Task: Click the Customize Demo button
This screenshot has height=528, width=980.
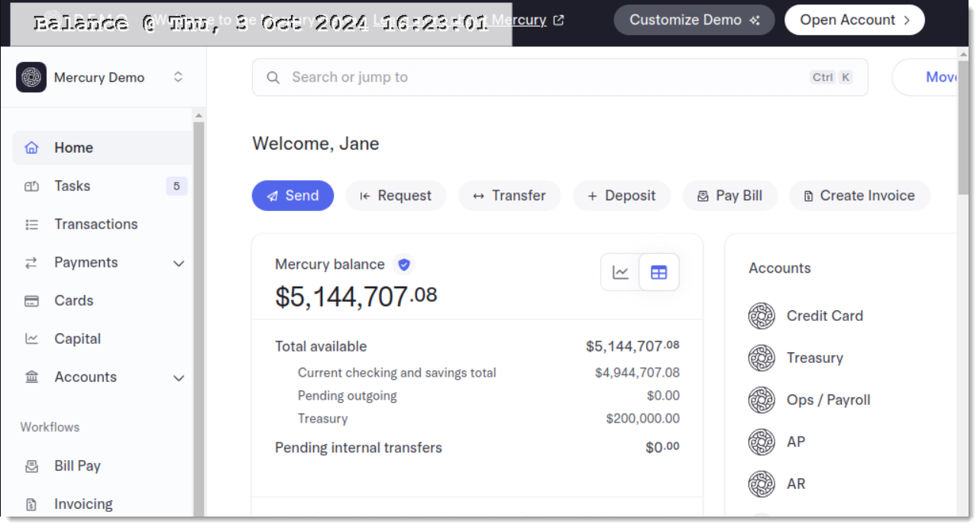Action: [694, 20]
